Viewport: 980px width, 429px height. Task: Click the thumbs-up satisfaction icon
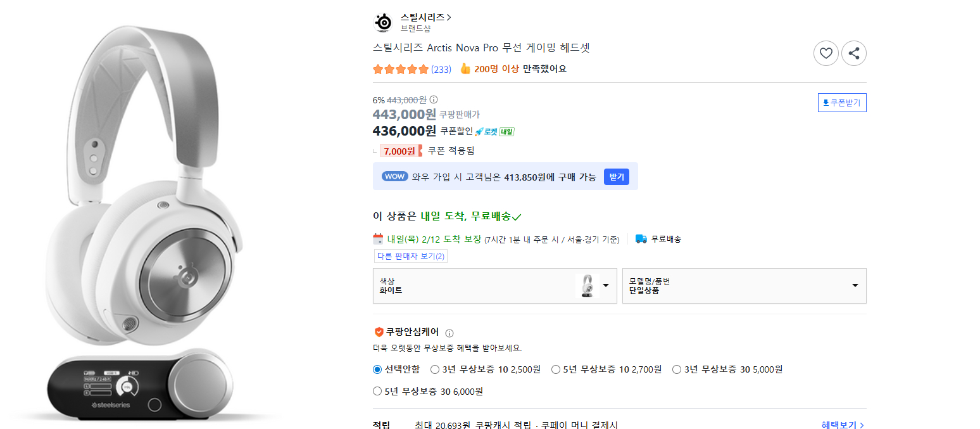(465, 68)
